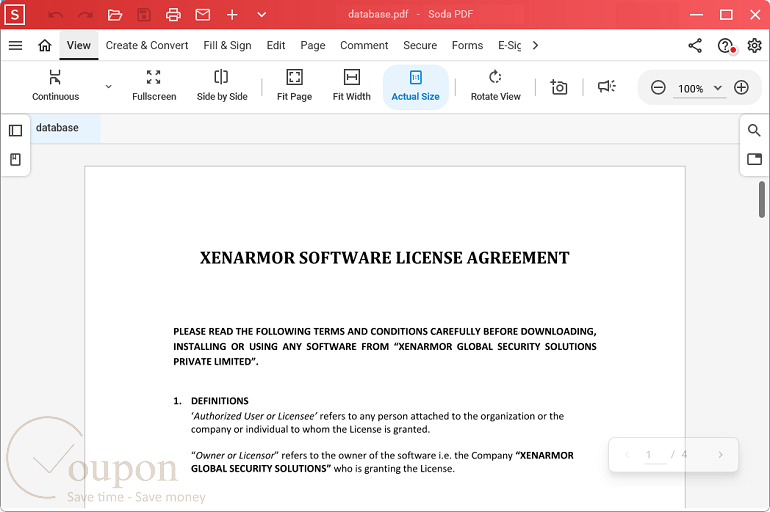Enable Side by Side view
Image resolution: width=770 pixels, height=512 pixels.
222,86
